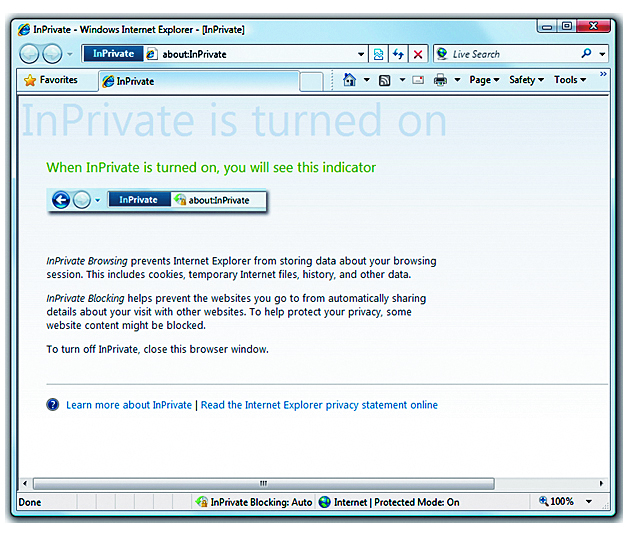The image size is (632, 537).
Task: Click the sample InPrivate indicator image
Action: tap(157, 200)
